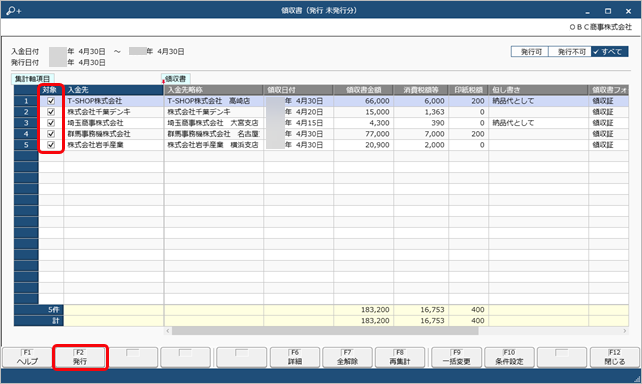Screen dimensions: 642x384
Task: Click the 群馬事務機株式会社 入金先 cell
Action: pos(113,134)
